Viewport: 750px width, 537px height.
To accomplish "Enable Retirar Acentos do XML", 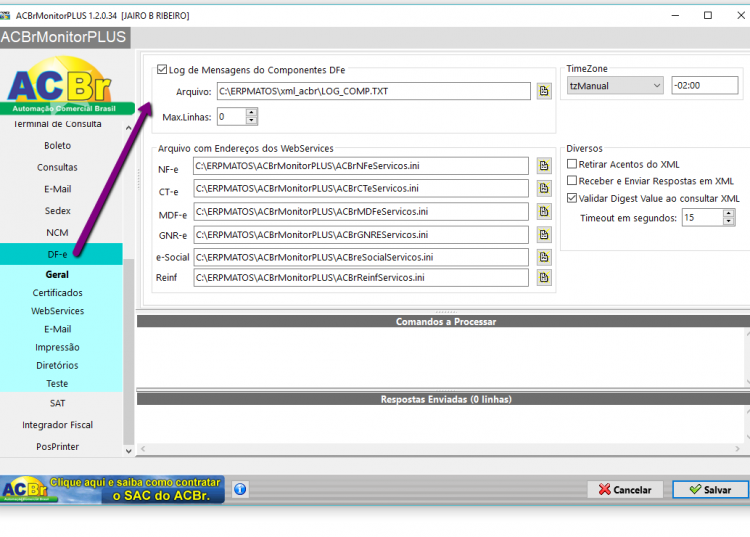I will click(x=572, y=164).
